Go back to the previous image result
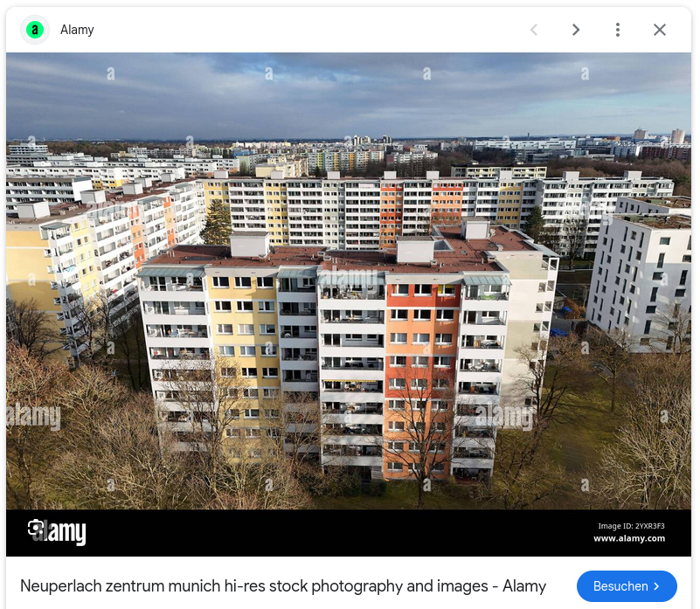700x609 pixels. point(534,30)
